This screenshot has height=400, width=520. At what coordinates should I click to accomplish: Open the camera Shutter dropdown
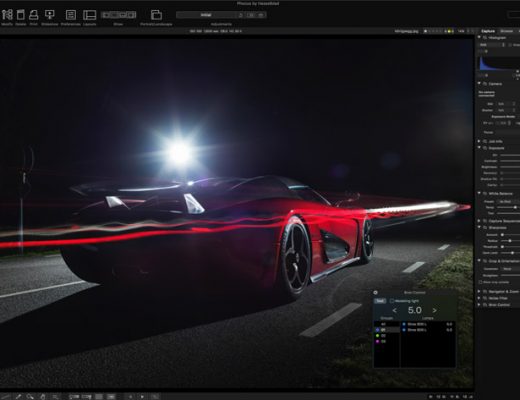(506, 110)
